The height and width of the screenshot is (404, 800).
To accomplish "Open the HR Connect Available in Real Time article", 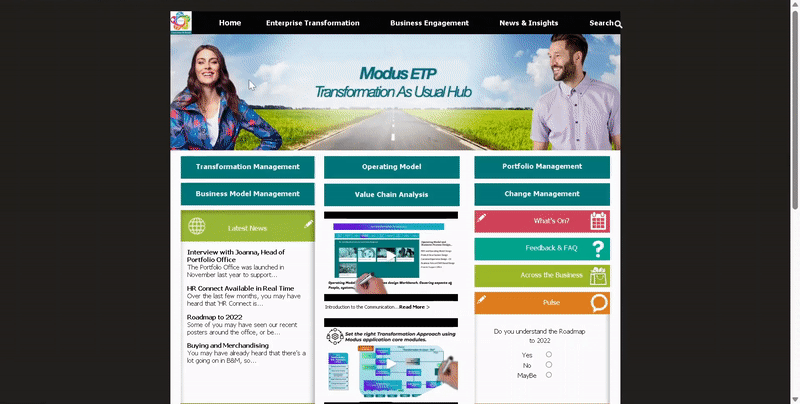I will tap(240, 288).
